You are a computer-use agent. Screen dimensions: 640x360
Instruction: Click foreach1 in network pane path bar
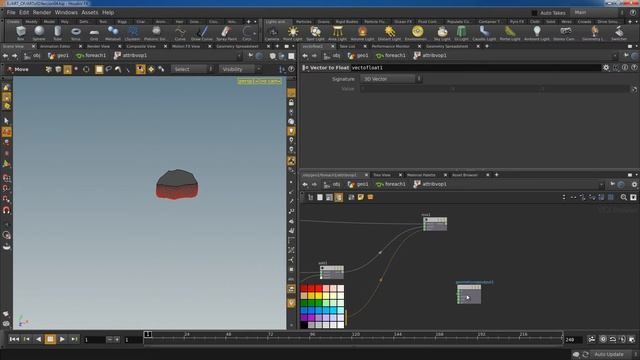(391, 184)
